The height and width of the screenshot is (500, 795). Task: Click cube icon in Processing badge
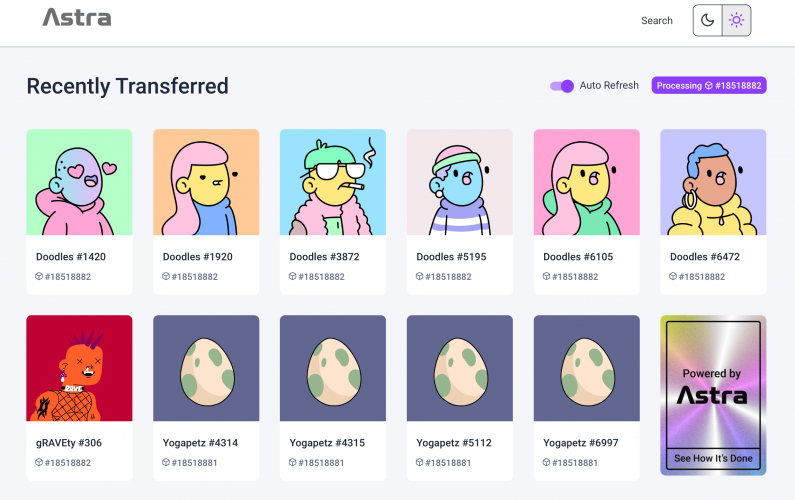click(709, 86)
